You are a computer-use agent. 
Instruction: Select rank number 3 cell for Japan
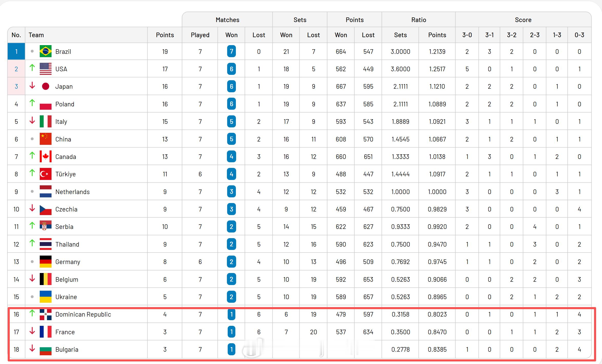16,86
